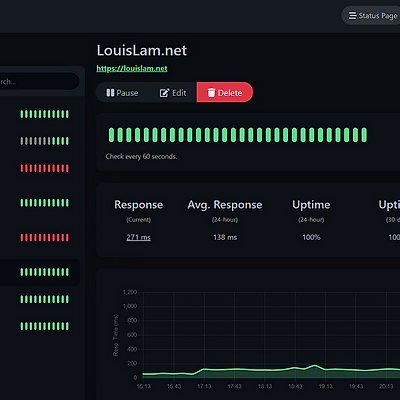This screenshot has width=400, height=400.
Task: Pause the LouisLam.net monitor
Action: 122,93
